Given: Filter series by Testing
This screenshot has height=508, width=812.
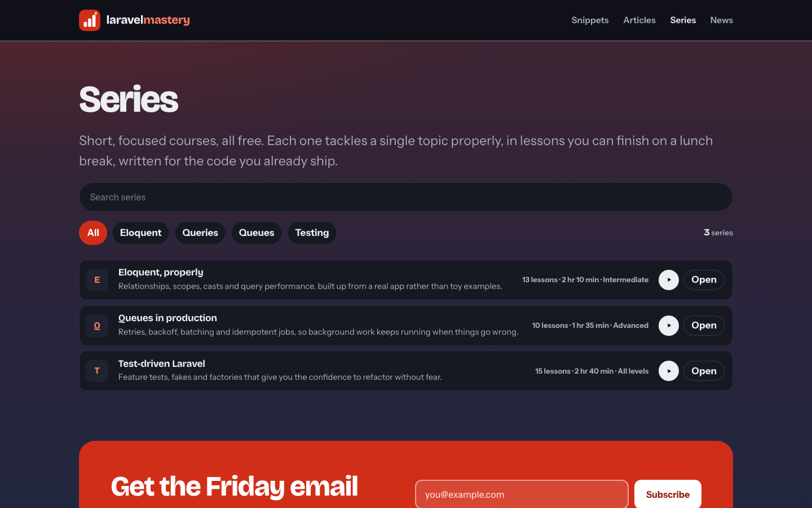Looking at the screenshot, I should (x=312, y=233).
